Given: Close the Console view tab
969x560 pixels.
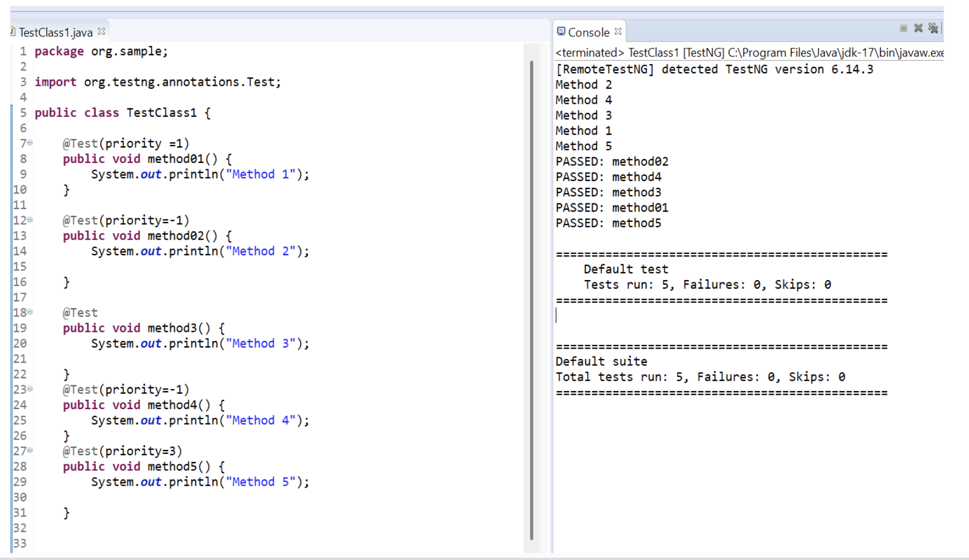Looking at the screenshot, I should click(x=618, y=32).
